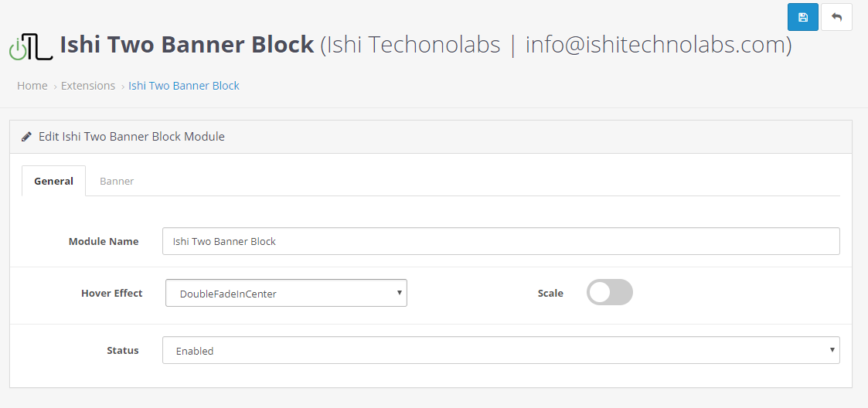Click the Ishi Two Banner Block page title
This screenshot has height=408, width=868.
point(187,45)
